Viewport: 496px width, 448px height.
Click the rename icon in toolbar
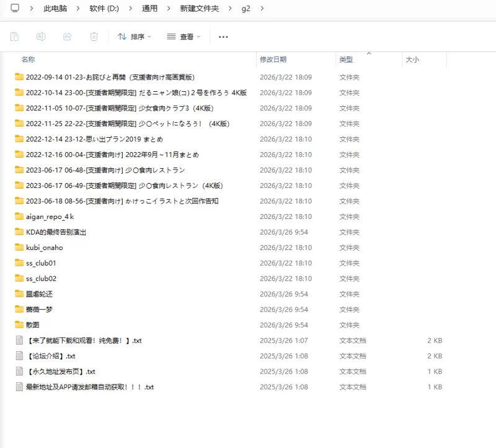(x=41, y=37)
